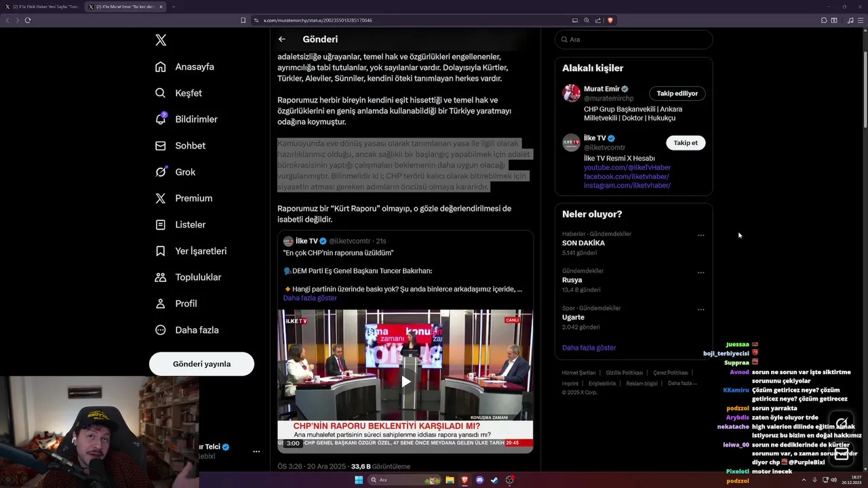868x488 pixels.
Task: Open File Explorer from taskbar
Action: pos(450,480)
